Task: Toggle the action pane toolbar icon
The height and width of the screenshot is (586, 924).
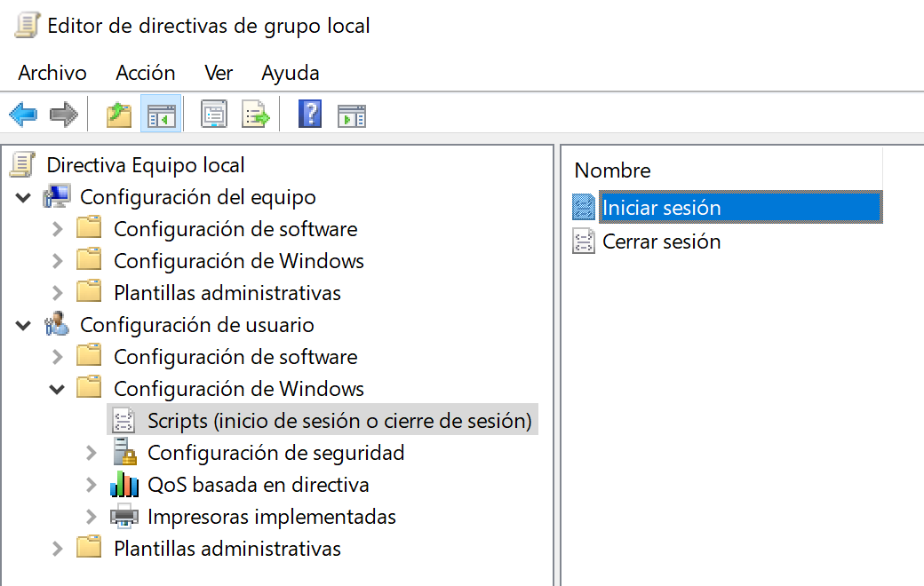Action: pos(351,114)
